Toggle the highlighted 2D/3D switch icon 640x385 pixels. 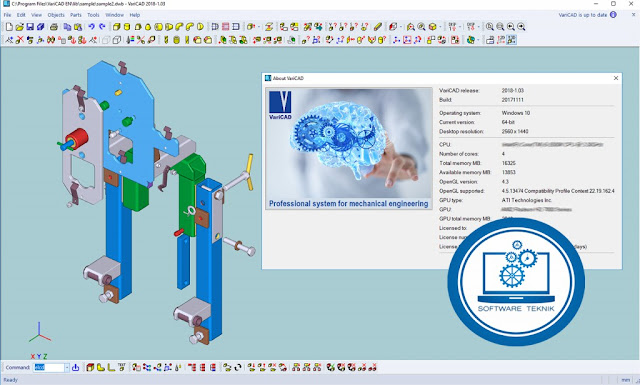(511, 40)
